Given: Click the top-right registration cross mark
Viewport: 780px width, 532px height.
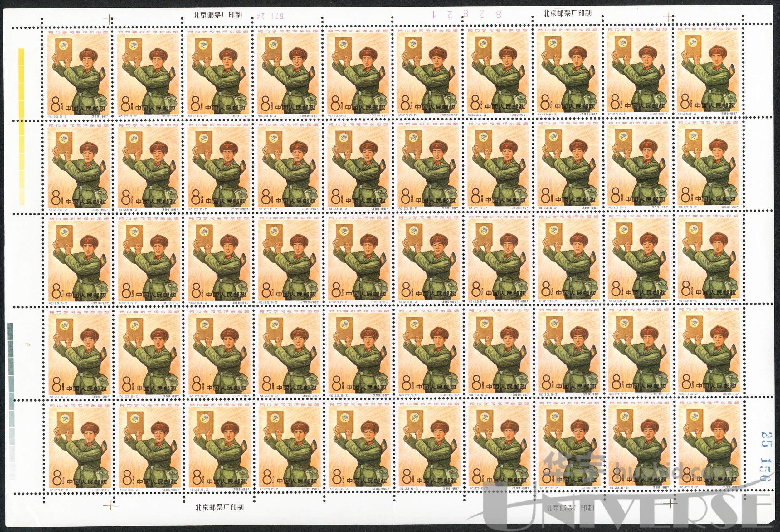Looking at the screenshot, I should 669,16.
